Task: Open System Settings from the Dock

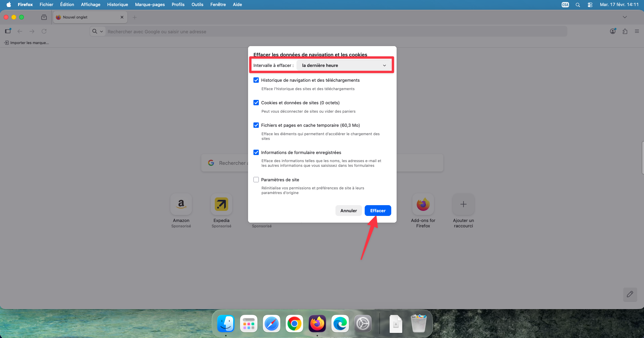Action: tap(363, 324)
